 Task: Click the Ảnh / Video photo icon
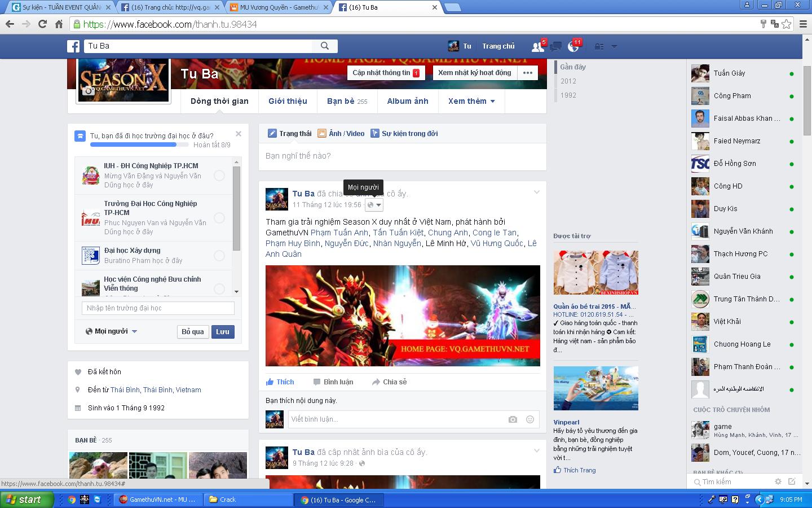click(322, 134)
